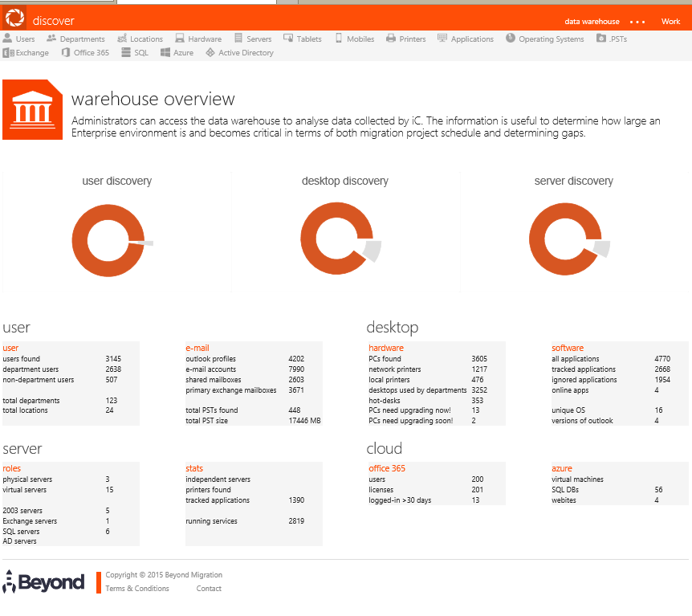This screenshot has height=616, width=692.
Task: Open the Active Directory icon
Action: coord(210,52)
